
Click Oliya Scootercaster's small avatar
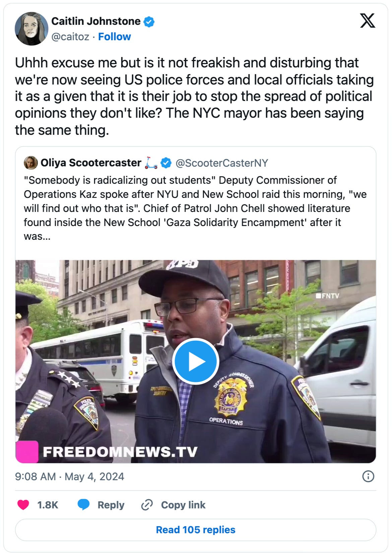[x=30, y=163]
